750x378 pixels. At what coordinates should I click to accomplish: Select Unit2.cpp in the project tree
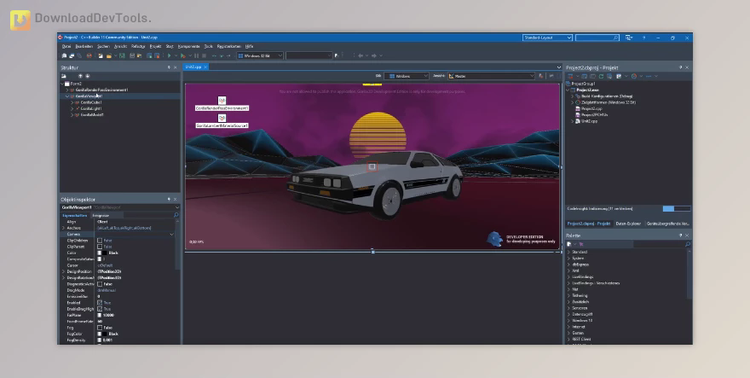tap(589, 121)
